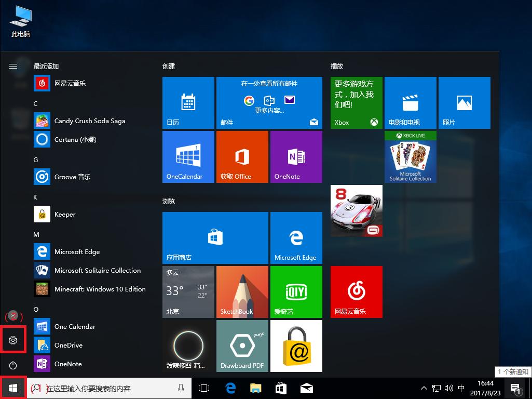532x399 pixels.
Task: Show hidden icons via the tray chevron
Action: [424, 388]
